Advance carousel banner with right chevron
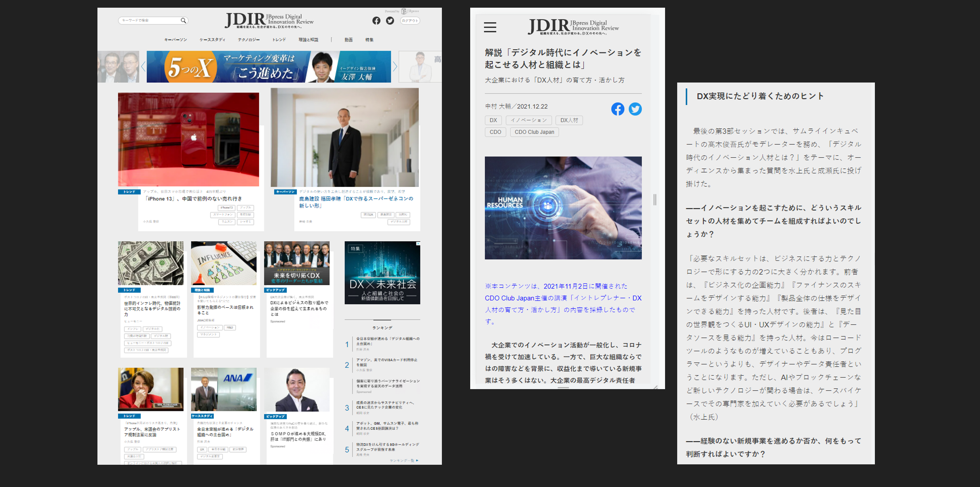 [395, 67]
